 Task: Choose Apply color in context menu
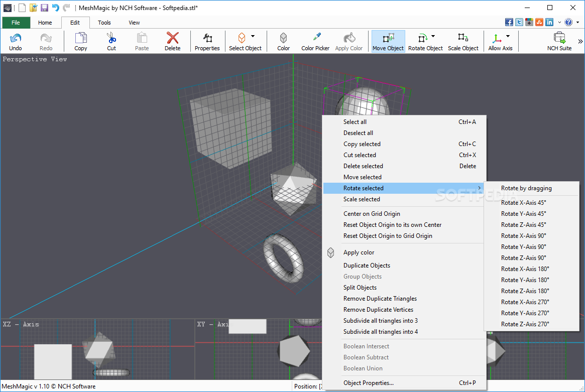click(404, 252)
